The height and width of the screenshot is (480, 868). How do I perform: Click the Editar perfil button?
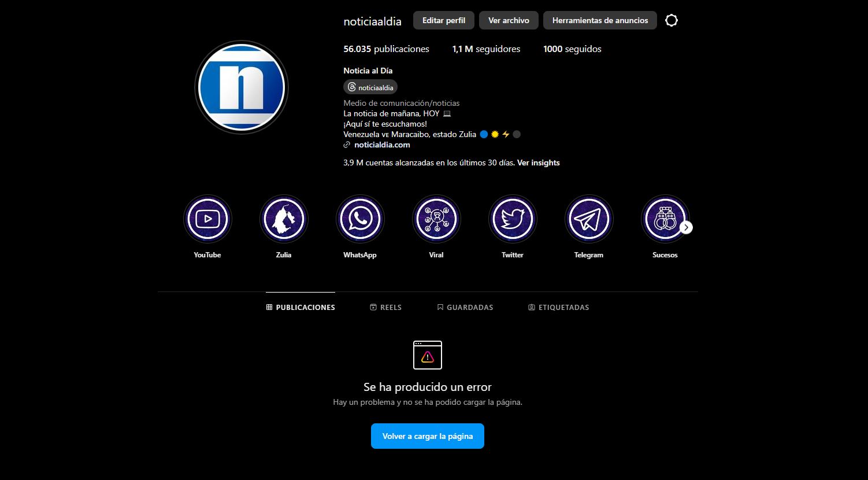pyautogui.click(x=444, y=20)
